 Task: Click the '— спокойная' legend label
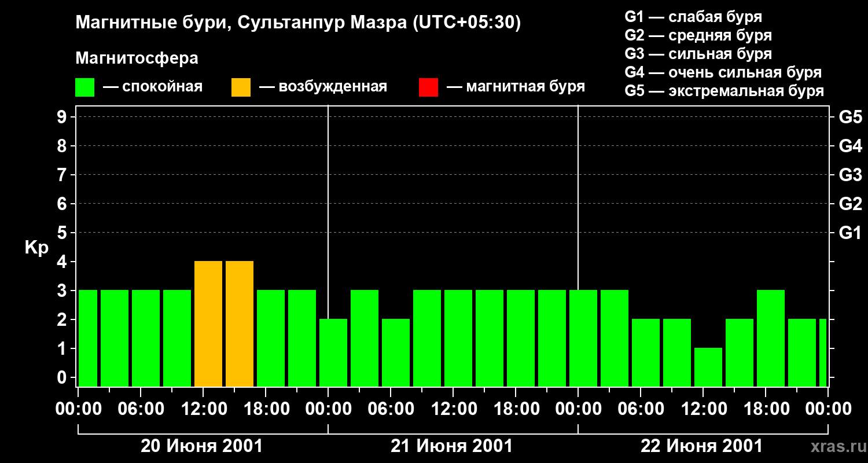153,87
